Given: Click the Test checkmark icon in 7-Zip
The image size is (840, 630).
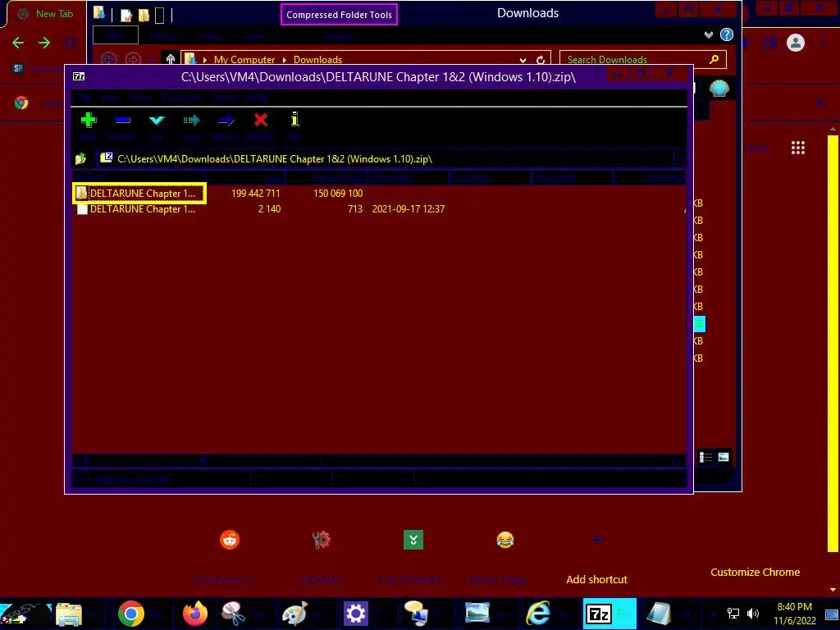Looking at the screenshot, I should coord(157,120).
